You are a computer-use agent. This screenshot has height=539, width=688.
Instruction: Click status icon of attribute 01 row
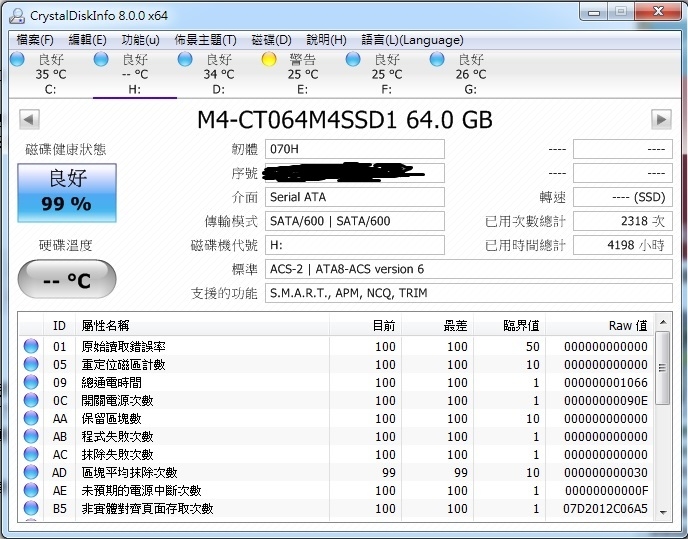pyautogui.click(x=31, y=346)
